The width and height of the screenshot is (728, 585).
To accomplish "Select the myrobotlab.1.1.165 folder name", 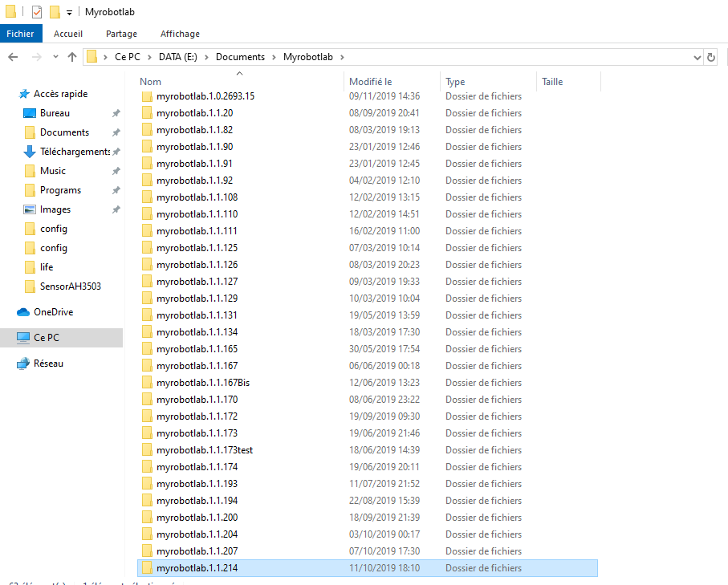I will point(197,349).
